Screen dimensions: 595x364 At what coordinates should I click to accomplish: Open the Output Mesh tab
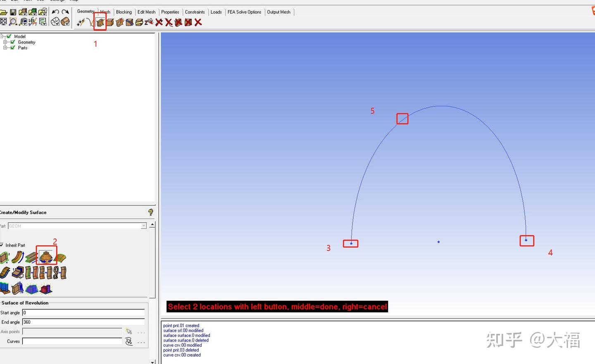tap(279, 12)
